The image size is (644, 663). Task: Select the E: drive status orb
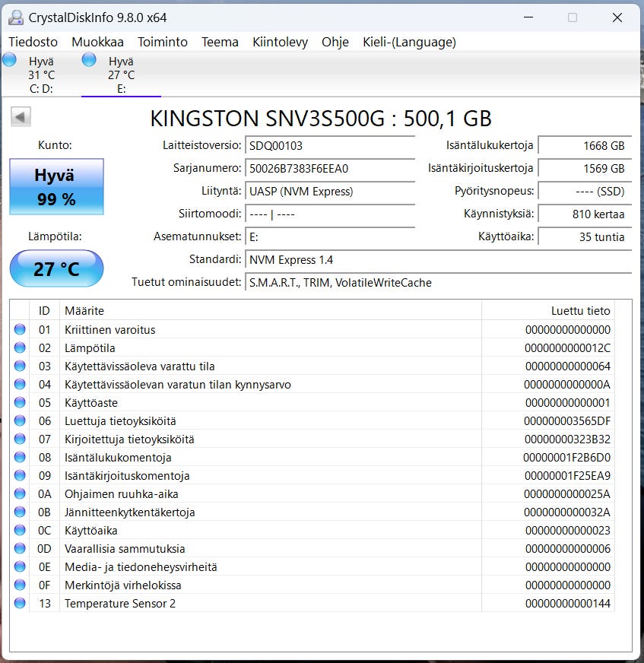point(89,60)
